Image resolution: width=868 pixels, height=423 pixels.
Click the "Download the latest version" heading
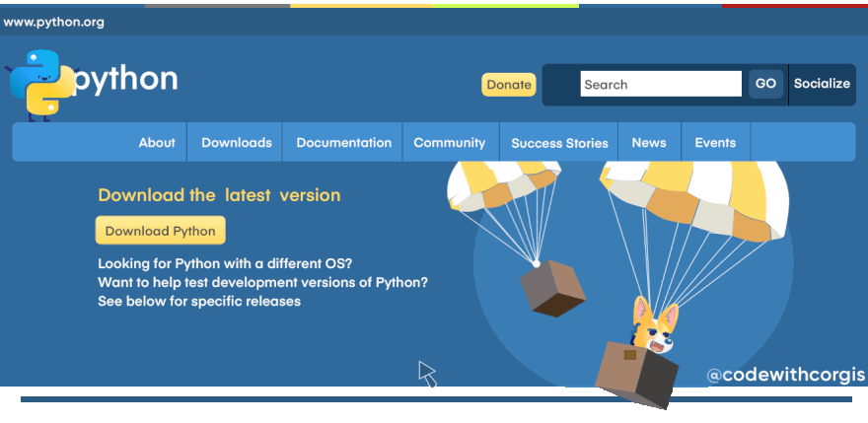click(x=219, y=195)
